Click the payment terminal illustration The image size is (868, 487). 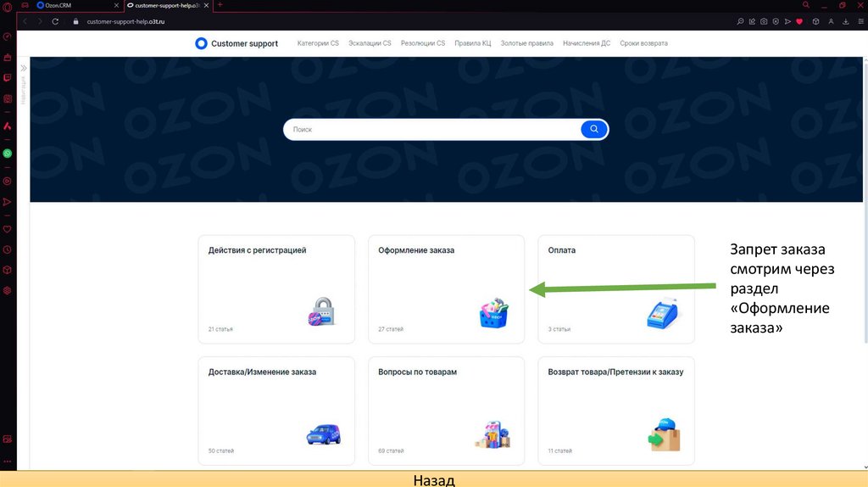pos(663,313)
